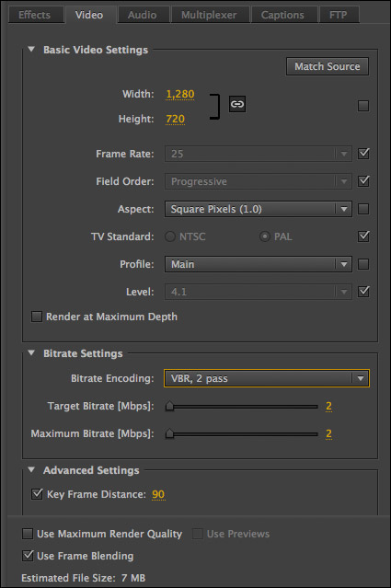Click the Key Frame Distance value 90
This screenshot has height=588, width=391.
(158, 494)
